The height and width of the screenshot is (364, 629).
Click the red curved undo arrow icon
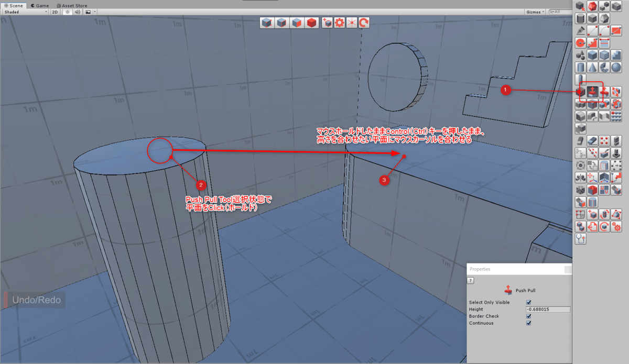click(x=363, y=23)
